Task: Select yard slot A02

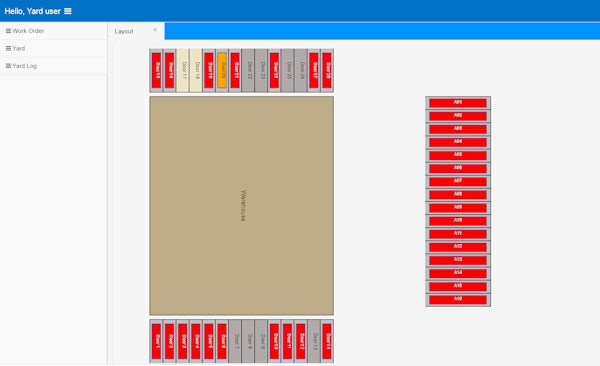Action: pyautogui.click(x=458, y=116)
